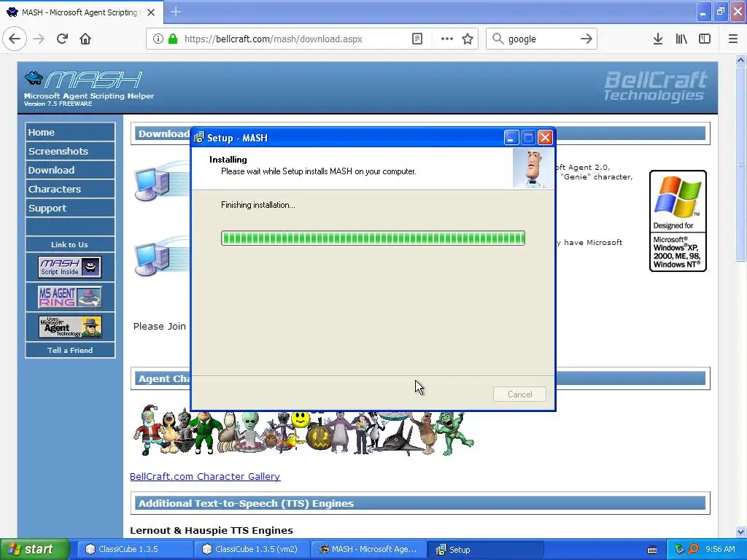747x560 pixels.
Task: Click the Link to Us link
Action: coord(69,244)
